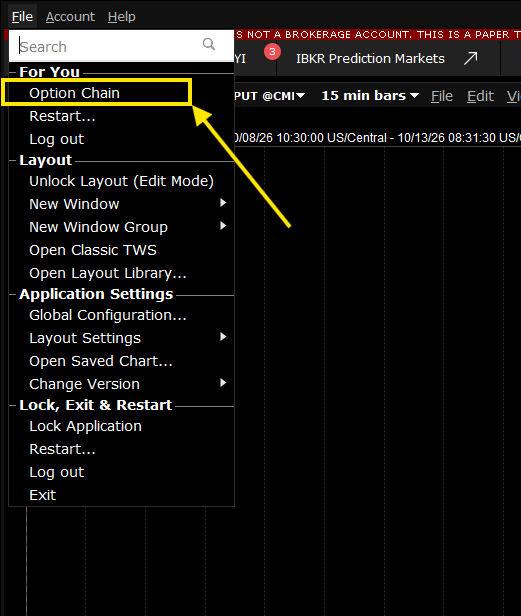Click the magnifier icon in the search box
The image size is (521, 616).
click(209, 44)
